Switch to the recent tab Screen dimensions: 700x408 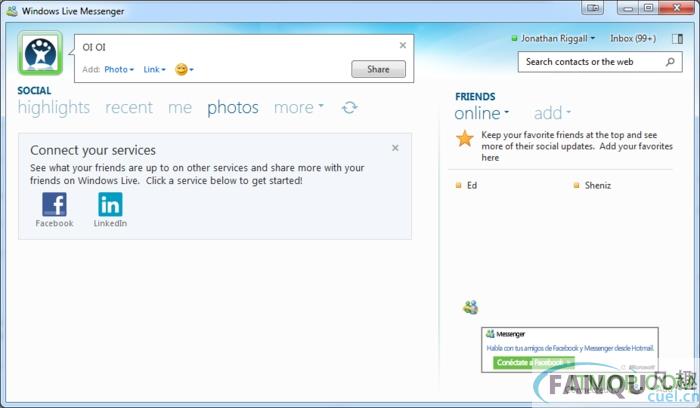129,108
